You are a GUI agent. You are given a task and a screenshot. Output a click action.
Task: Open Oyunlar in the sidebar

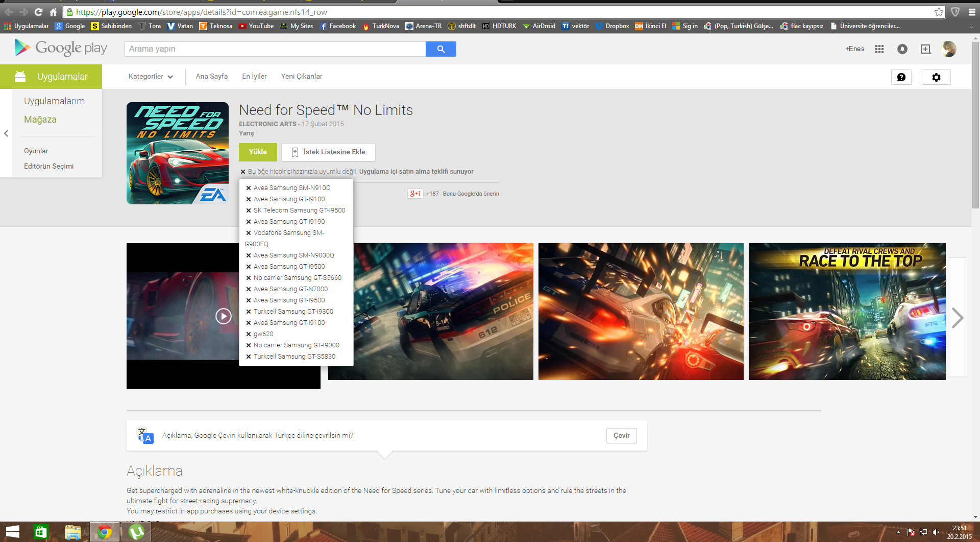coord(36,151)
